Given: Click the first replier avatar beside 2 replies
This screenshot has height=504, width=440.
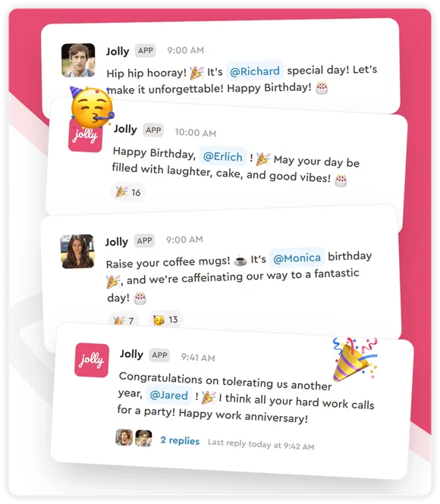Looking at the screenshot, I should pos(124,437).
